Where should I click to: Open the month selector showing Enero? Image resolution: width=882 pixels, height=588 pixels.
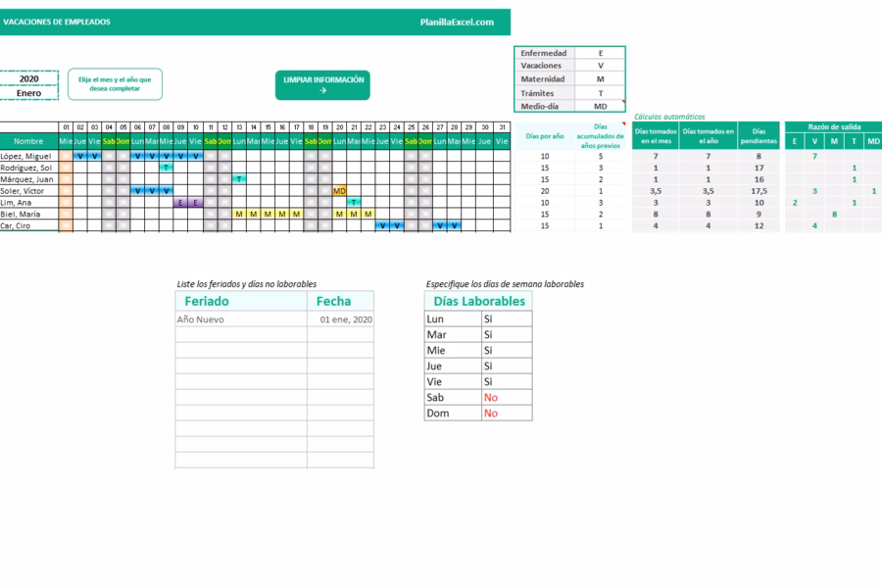click(29, 93)
